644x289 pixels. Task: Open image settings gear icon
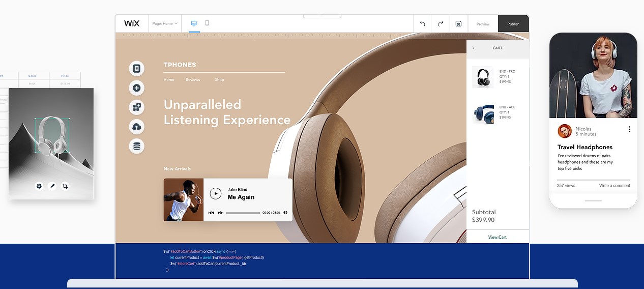(39, 186)
